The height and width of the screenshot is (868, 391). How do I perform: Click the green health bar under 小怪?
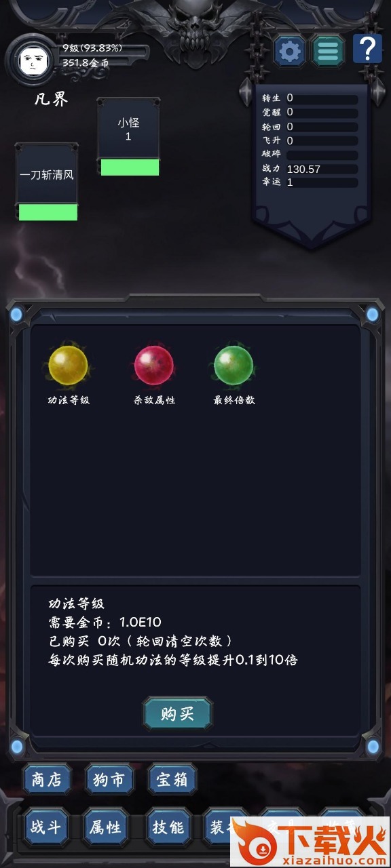pyautogui.click(x=130, y=167)
